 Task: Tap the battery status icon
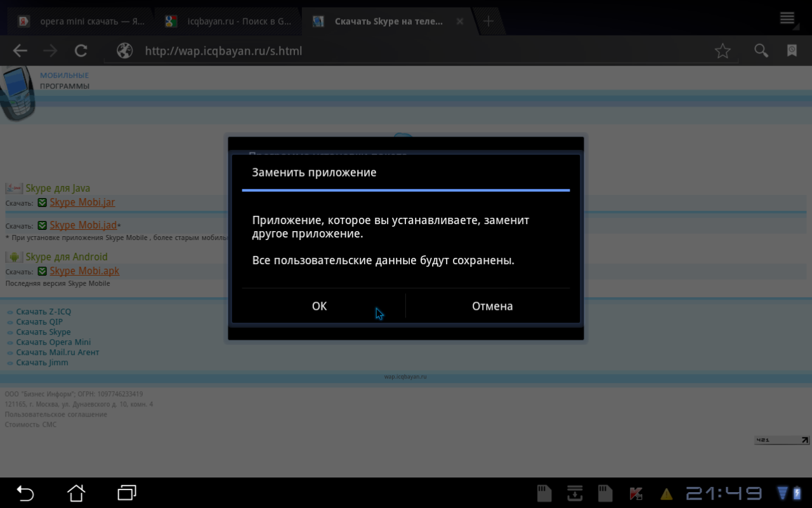click(797, 493)
